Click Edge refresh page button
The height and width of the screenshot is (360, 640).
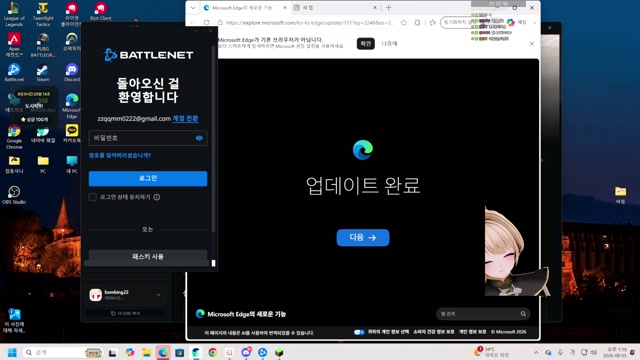[x=207, y=22]
